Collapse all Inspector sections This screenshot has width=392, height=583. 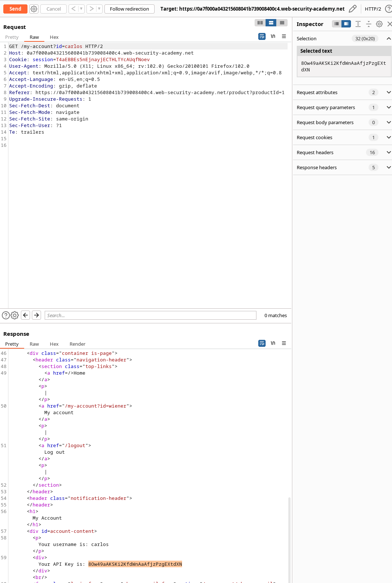[369, 24]
